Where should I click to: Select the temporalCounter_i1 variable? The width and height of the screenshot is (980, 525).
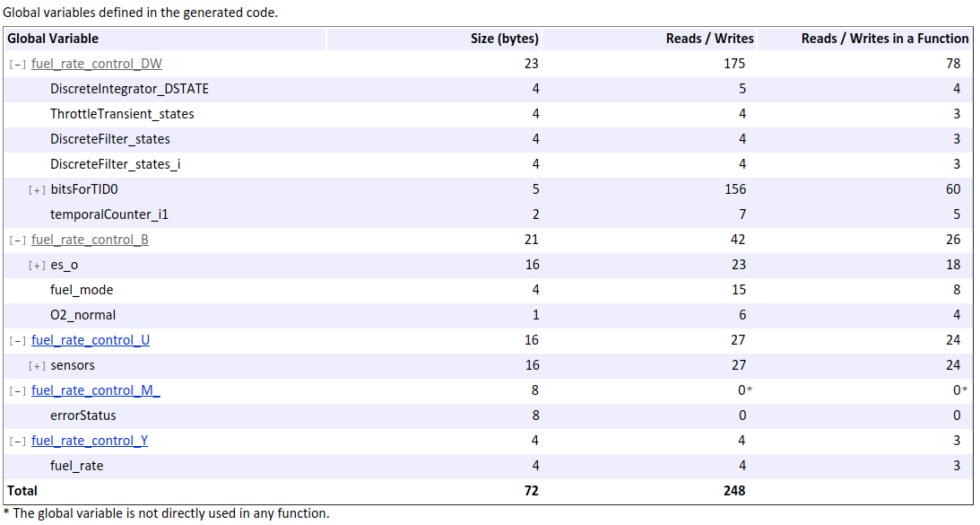pos(109,214)
